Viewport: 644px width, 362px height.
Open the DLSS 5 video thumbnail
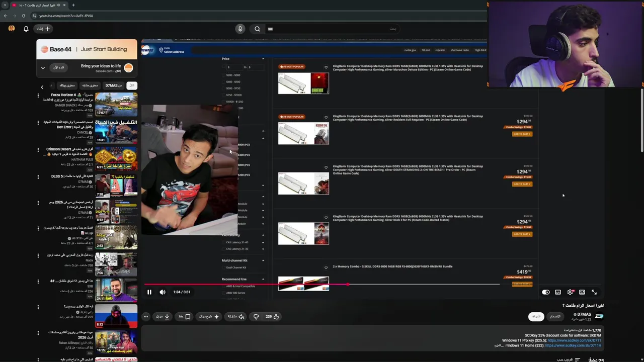[x=116, y=186]
